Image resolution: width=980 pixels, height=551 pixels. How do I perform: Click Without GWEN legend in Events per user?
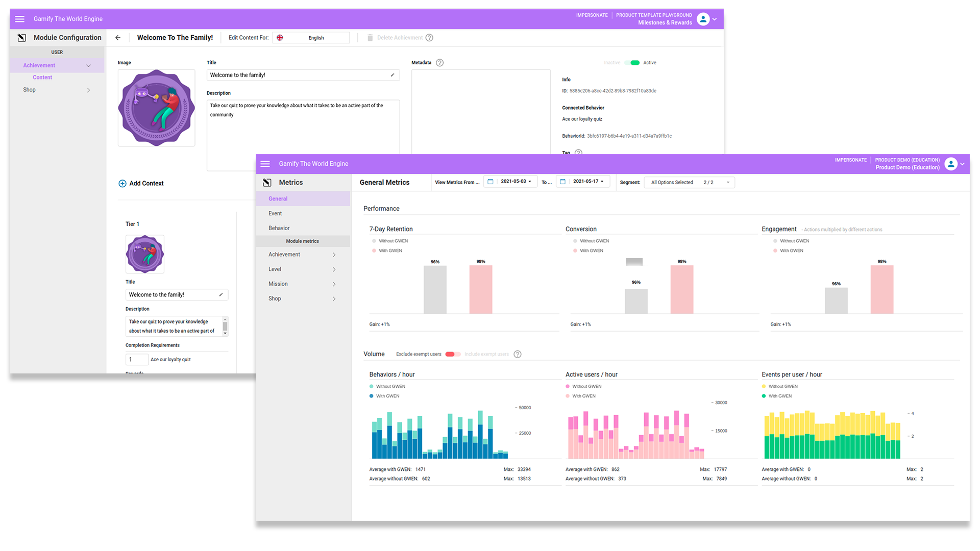(x=780, y=387)
